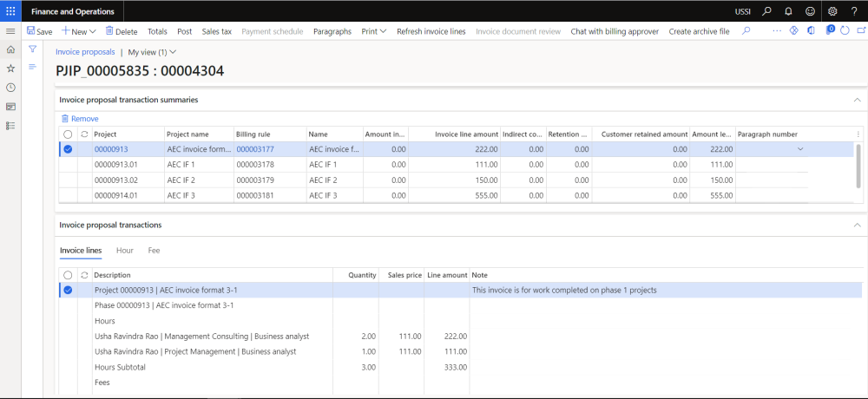Click Remove button above summaries grid
Image resolution: width=868 pixels, height=399 pixels.
tap(79, 118)
